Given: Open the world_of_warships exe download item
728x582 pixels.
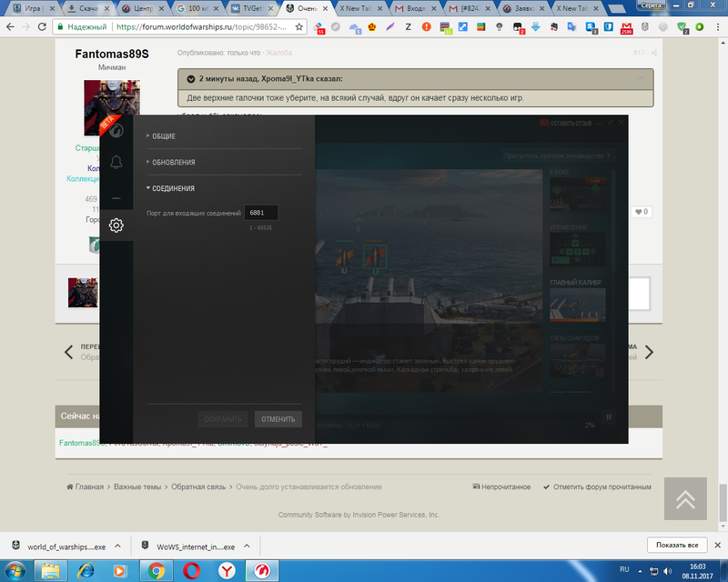Looking at the screenshot, I should [60, 547].
